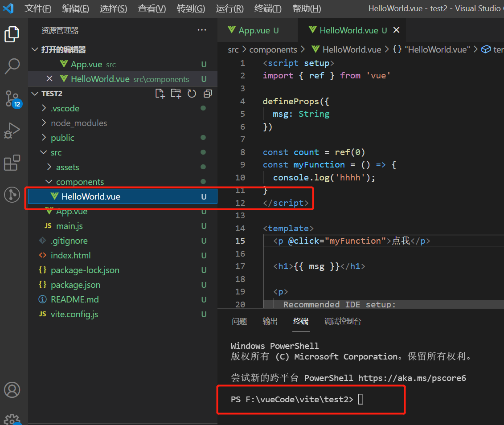Open the 终端(T) menu
This screenshot has height=425, width=504.
click(268, 8)
